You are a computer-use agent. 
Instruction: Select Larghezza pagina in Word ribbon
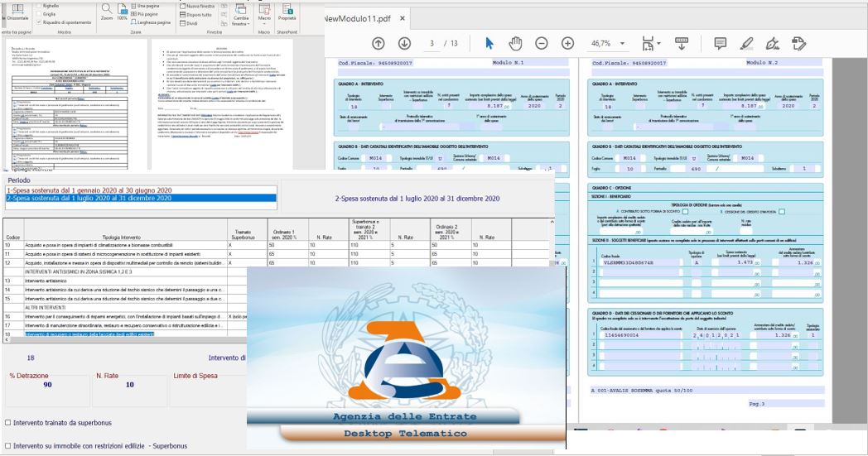pos(151,22)
